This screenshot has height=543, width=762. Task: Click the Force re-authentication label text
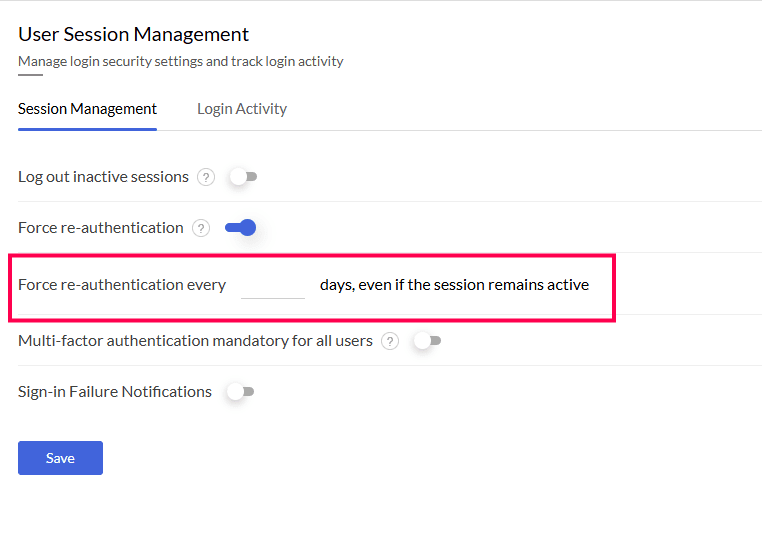(101, 228)
